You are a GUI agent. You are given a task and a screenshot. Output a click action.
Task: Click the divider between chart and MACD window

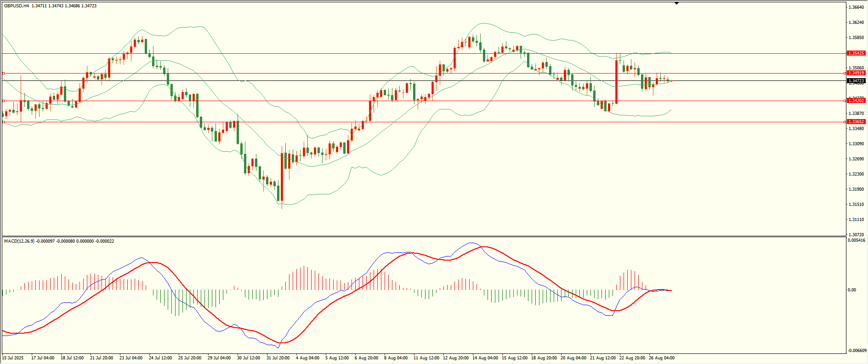tap(423, 237)
